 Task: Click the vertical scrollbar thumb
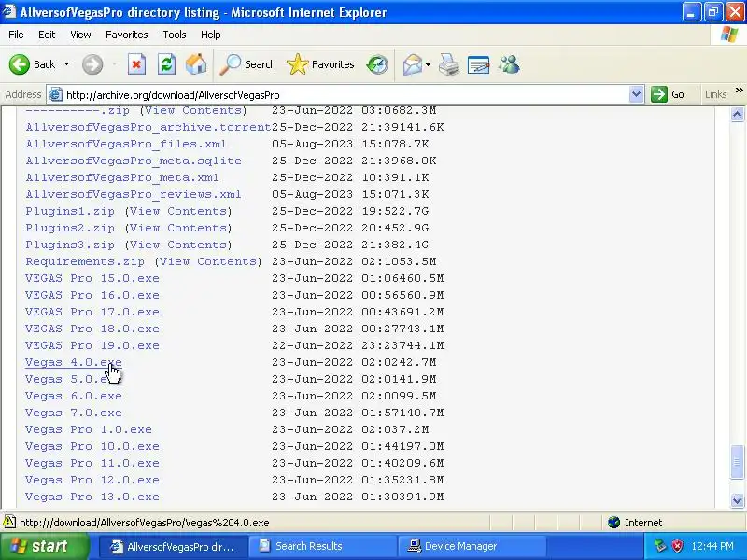(737, 461)
